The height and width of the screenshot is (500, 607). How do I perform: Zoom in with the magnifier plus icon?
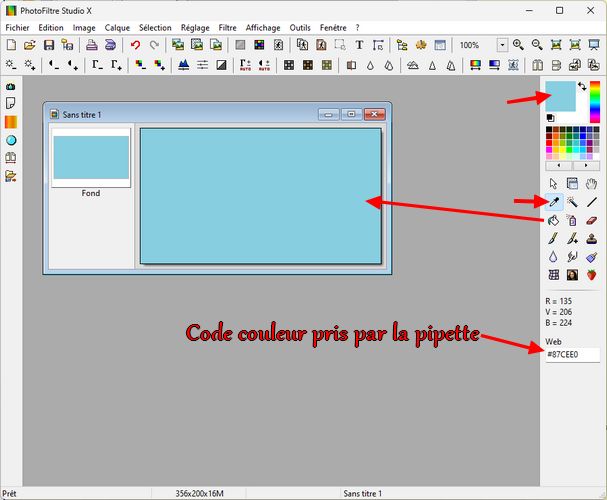pyautogui.click(x=518, y=45)
